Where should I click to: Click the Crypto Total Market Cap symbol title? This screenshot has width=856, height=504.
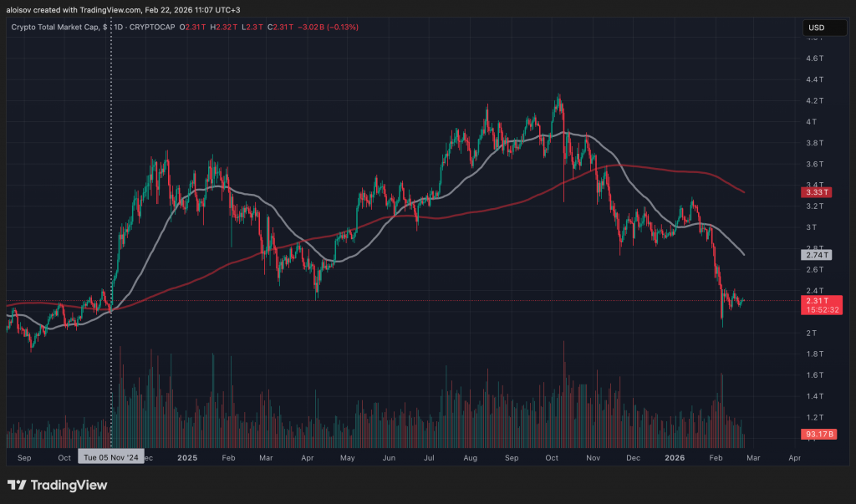[58, 28]
